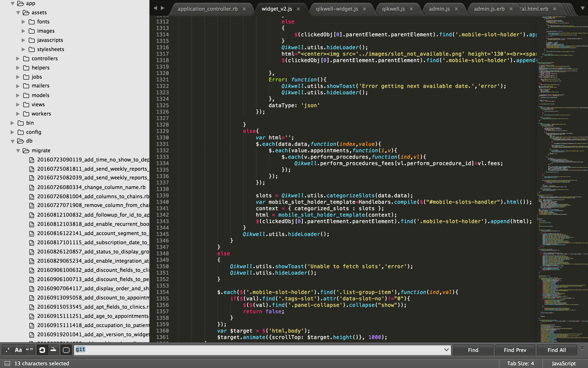The height and width of the screenshot is (368, 588).
Task: Close the admin.js.erb tab
Action: (511, 9)
